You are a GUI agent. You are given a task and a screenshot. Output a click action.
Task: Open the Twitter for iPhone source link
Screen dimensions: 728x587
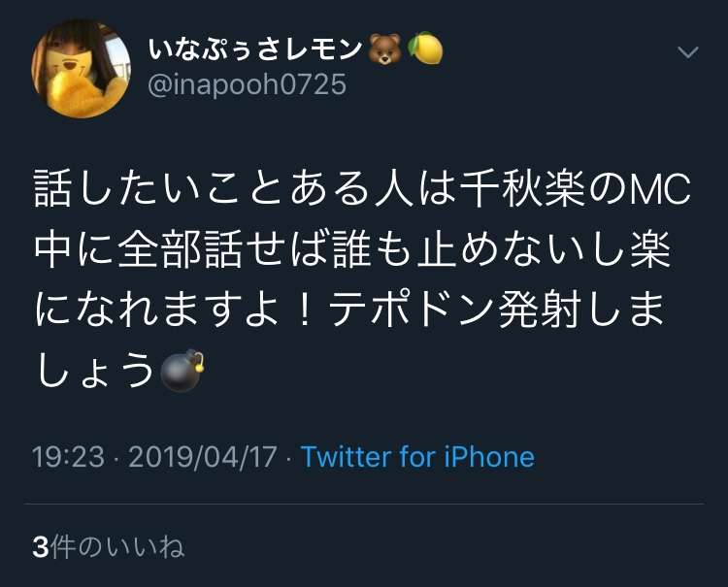(x=417, y=457)
